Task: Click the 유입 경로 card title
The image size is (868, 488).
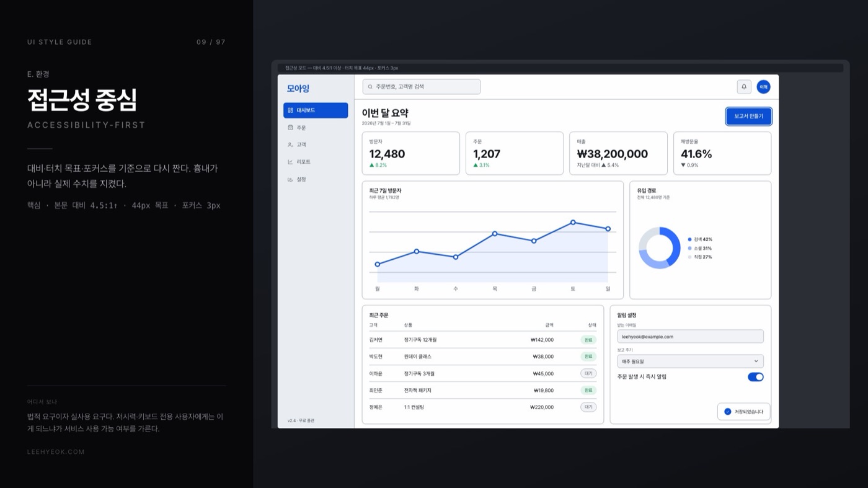Action: pos(647,190)
